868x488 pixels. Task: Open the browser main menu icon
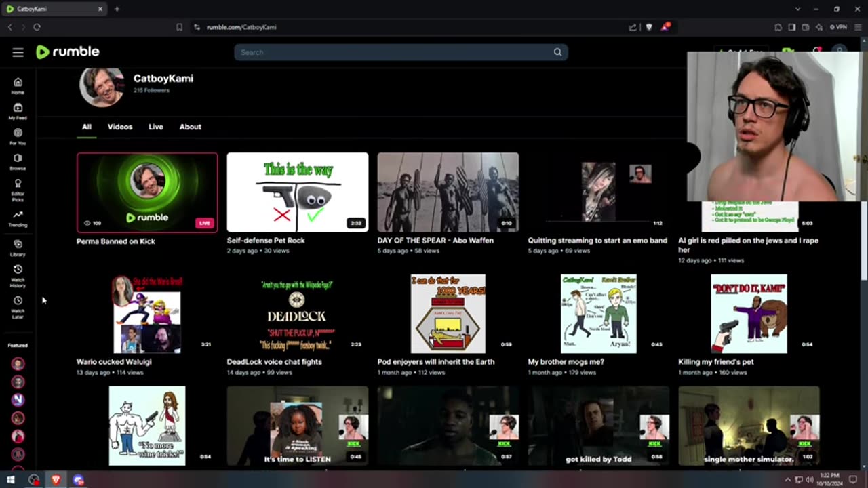858,27
